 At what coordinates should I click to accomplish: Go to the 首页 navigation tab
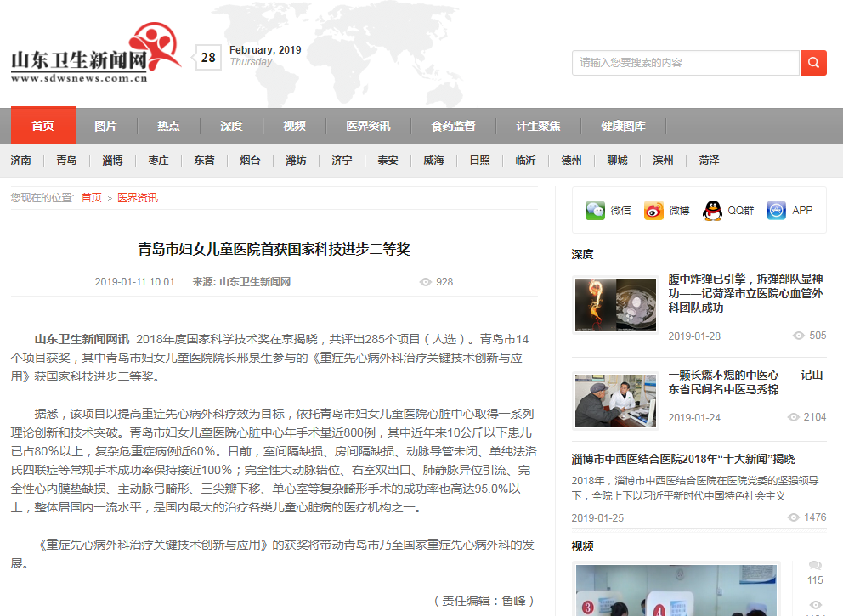pyautogui.click(x=42, y=126)
